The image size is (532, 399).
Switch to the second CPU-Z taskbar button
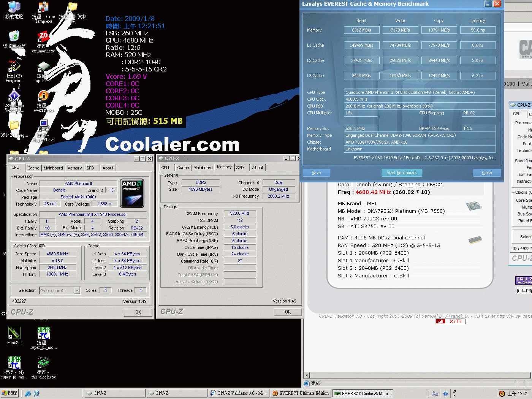point(177,393)
